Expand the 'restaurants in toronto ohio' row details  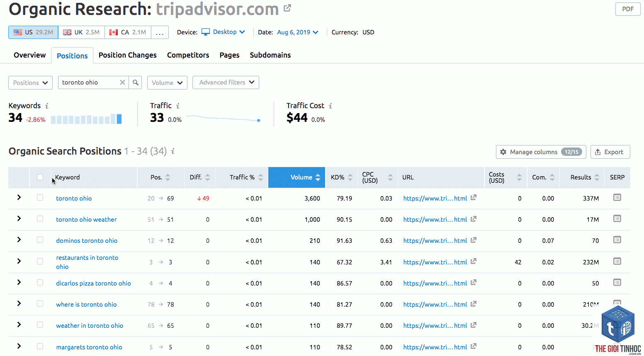click(19, 261)
